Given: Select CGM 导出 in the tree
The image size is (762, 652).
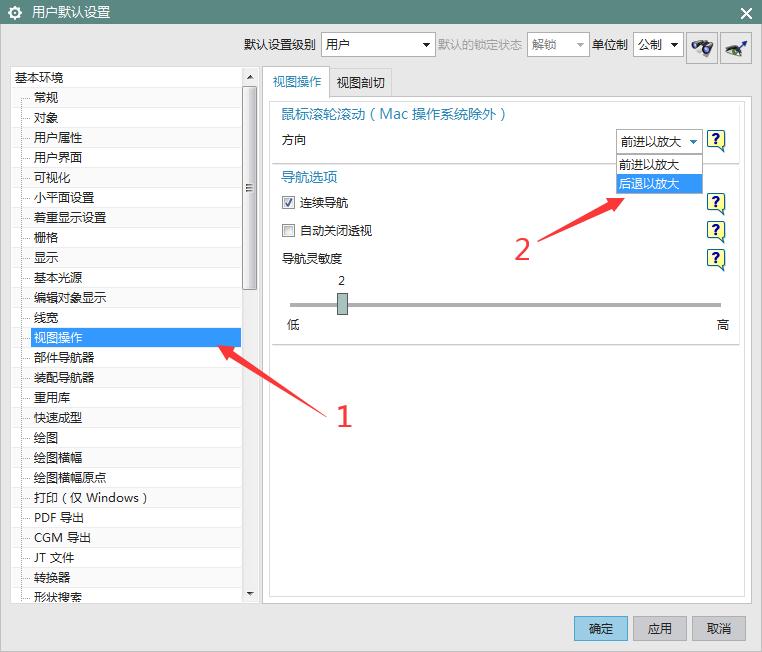Looking at the screenshot, I should (x=62, y=537).
